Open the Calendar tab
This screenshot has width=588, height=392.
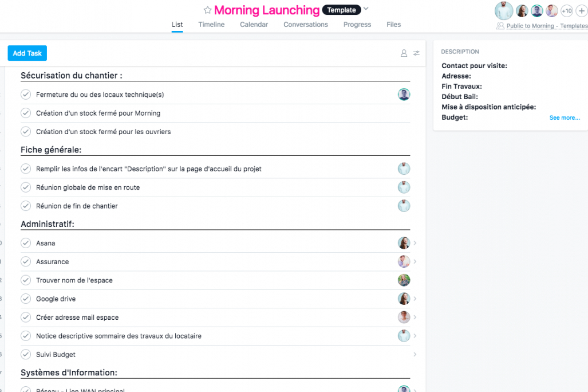[254, 25]
